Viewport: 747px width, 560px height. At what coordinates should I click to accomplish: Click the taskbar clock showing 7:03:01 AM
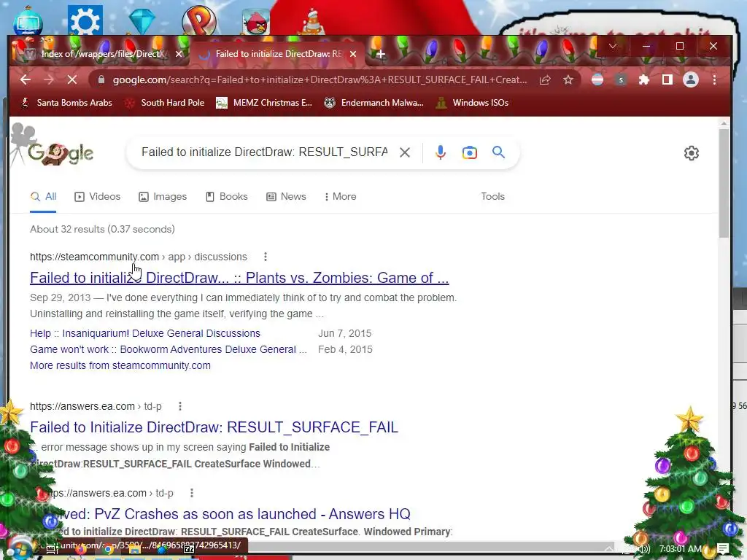[x=681, y=549]
